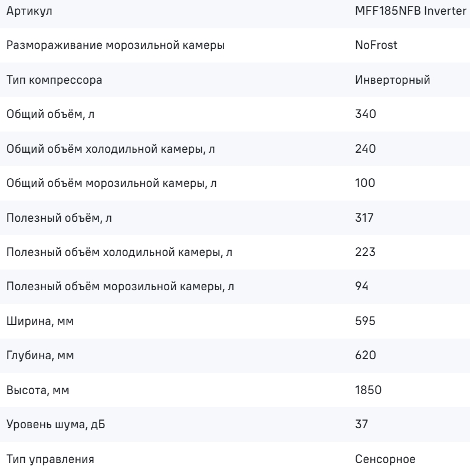
Task: Click the NoFrost defrost value
Action: coord(376,45)
